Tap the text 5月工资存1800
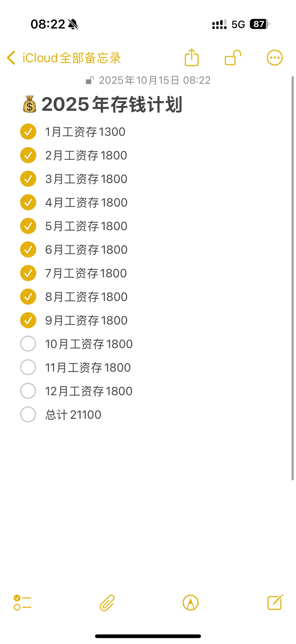Viewport: 296px width, 644px height. pyautogui.click(x=86, y=226)
